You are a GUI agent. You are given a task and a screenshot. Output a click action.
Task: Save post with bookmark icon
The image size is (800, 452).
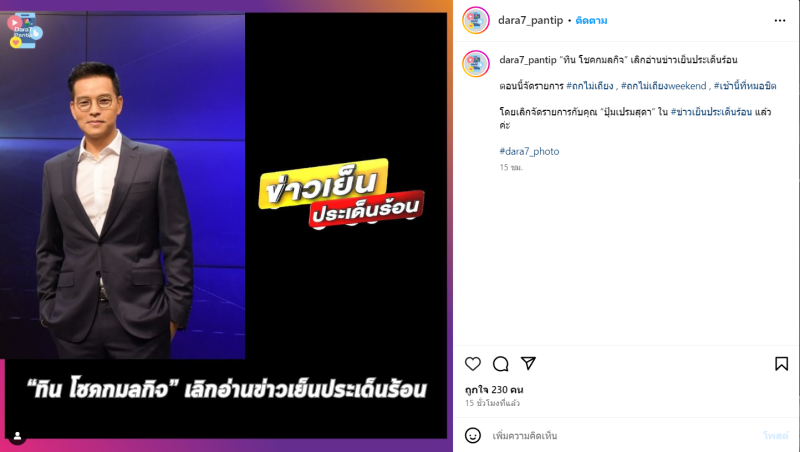point(781,364)
